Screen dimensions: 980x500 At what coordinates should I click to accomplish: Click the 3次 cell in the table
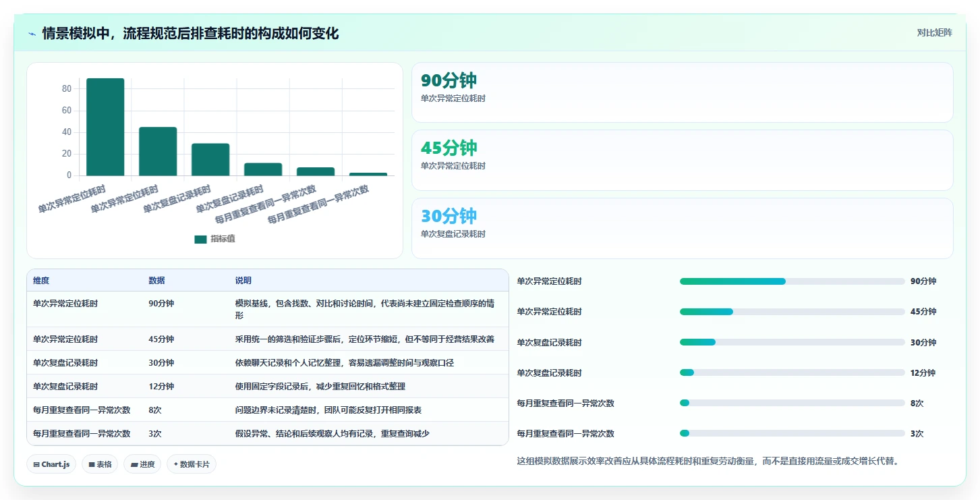point(155,433)
